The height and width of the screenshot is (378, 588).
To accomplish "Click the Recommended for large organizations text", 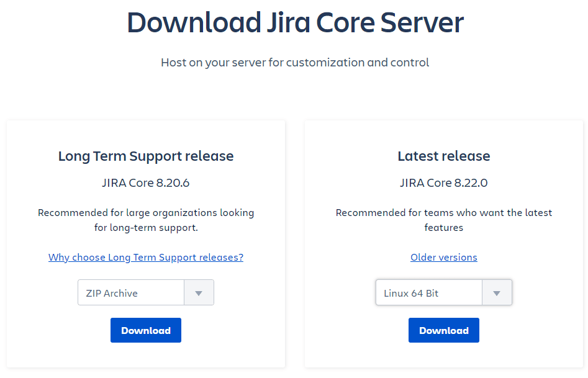I will point(146,220).
